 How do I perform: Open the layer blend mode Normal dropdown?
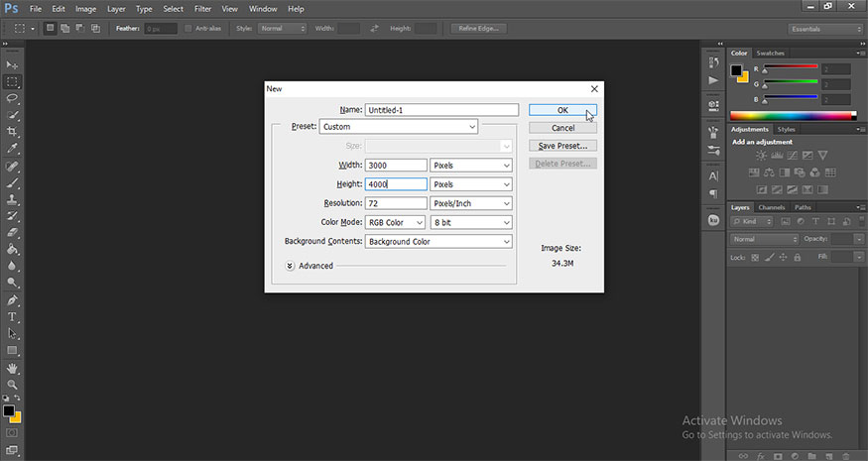click(x=765, y=239)
